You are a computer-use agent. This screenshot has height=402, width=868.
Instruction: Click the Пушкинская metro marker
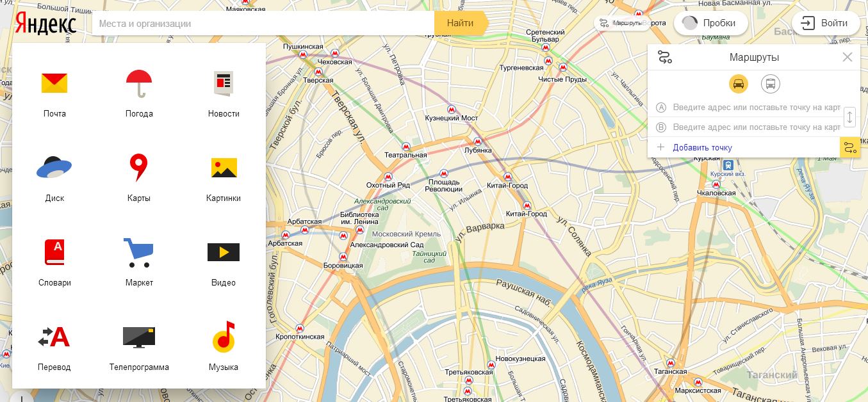(303, 54)
